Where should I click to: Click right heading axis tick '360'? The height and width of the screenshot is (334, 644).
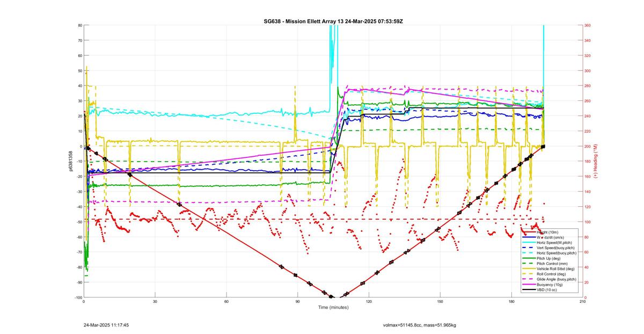tap(588, 25)
